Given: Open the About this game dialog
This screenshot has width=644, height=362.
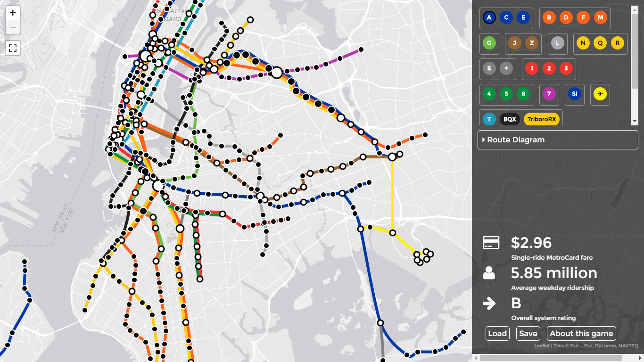Looking at the screenshot, I should pyautogui.click(x=581, y=333).
